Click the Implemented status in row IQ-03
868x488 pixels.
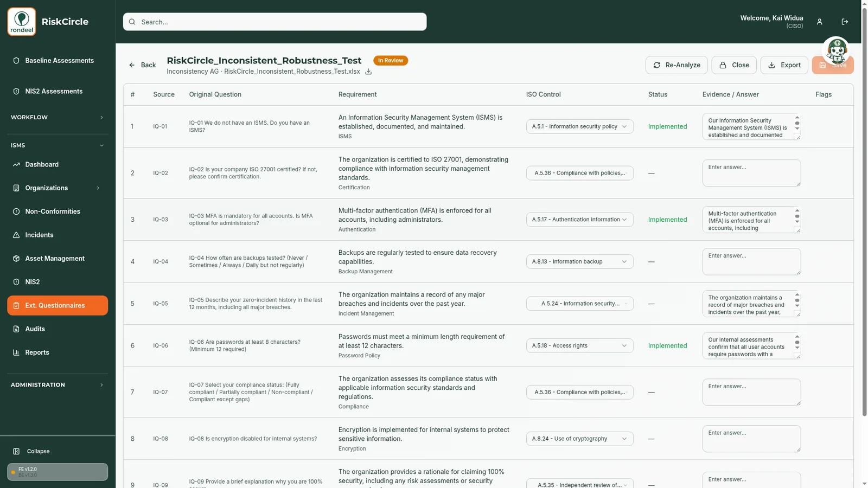tap(667, 220)
